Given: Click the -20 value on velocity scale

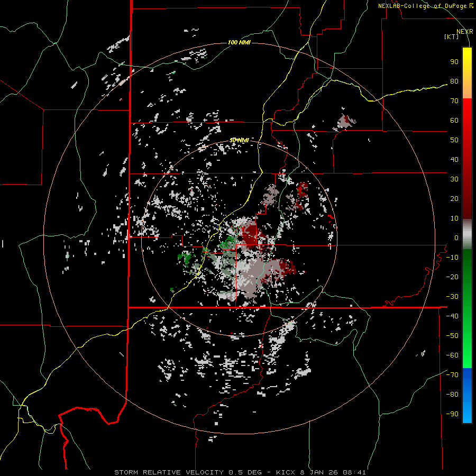Looking at the screenshot, I should 452,277.
